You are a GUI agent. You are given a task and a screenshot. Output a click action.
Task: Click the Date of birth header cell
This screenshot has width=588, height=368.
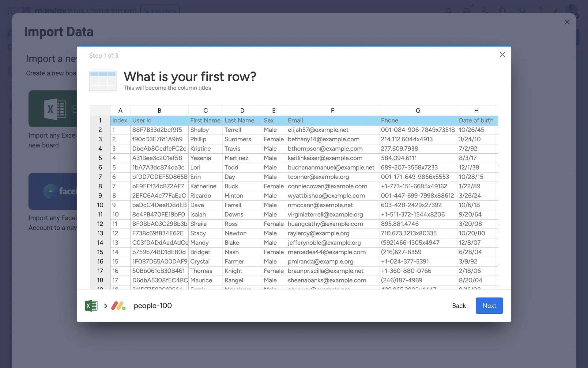(476, 121)
